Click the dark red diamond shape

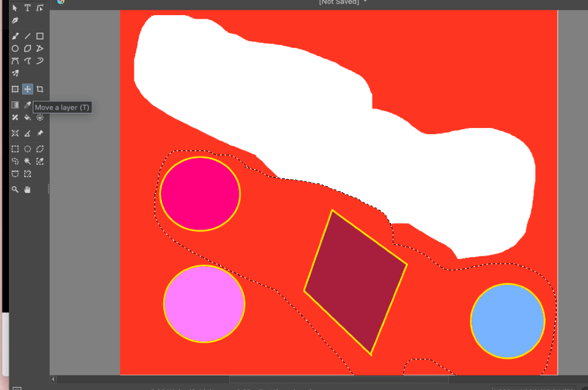pyautogui.click(x=355, y=282)
